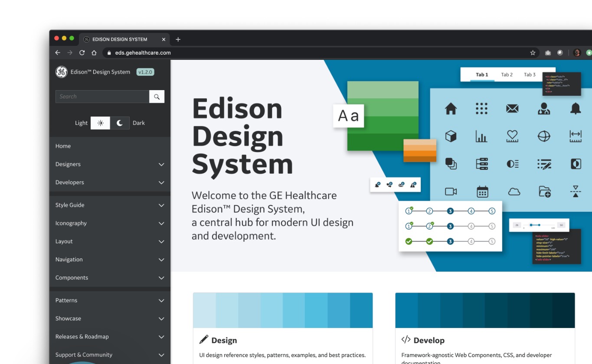Viewport: 592px width, 364px height.
Task: Click the green color swatch stack
Action: coord(383,116)
